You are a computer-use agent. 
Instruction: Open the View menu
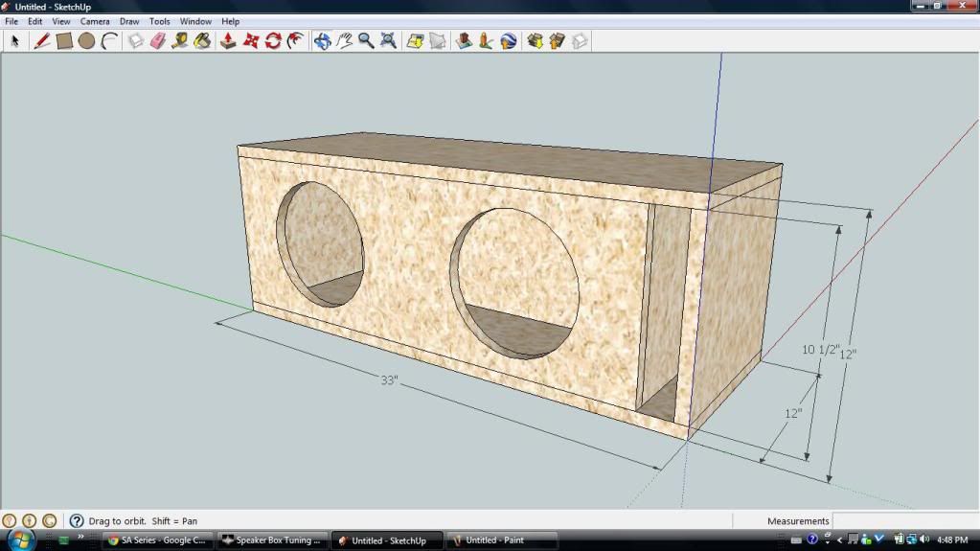tap(60, 21)
